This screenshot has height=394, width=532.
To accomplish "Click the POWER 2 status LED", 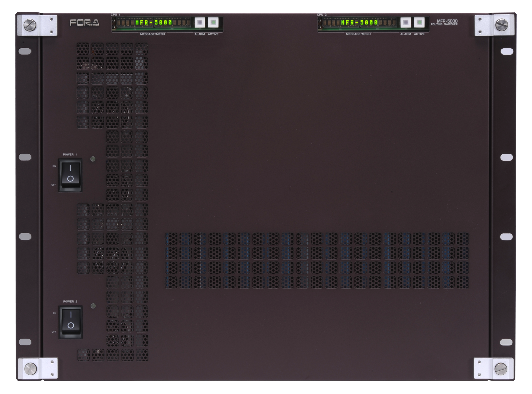I will point(93,306).
